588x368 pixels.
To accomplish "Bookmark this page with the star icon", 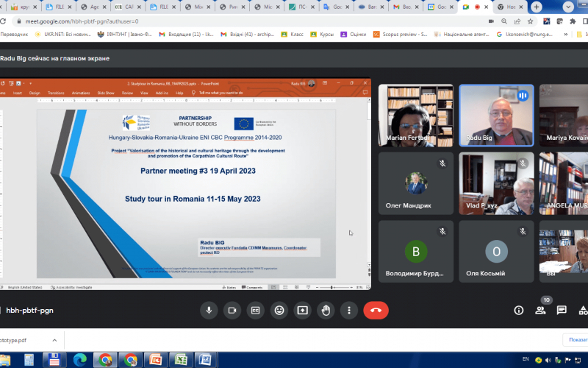I will 530,21.
